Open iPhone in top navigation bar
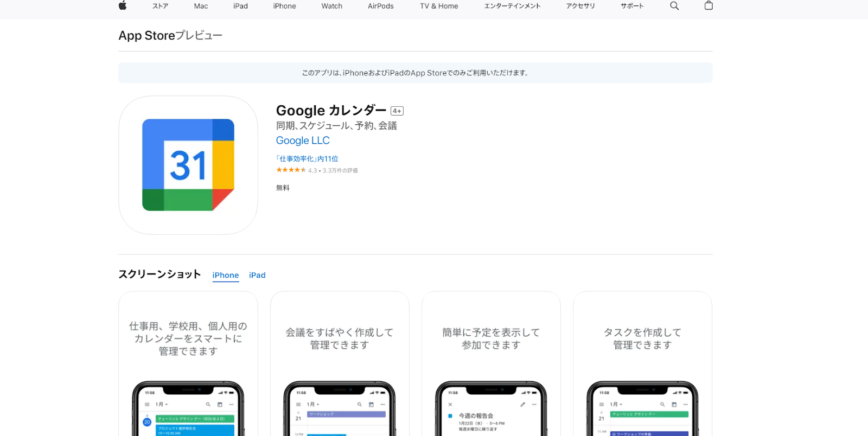The image size is (868, 436). [284, 6]
